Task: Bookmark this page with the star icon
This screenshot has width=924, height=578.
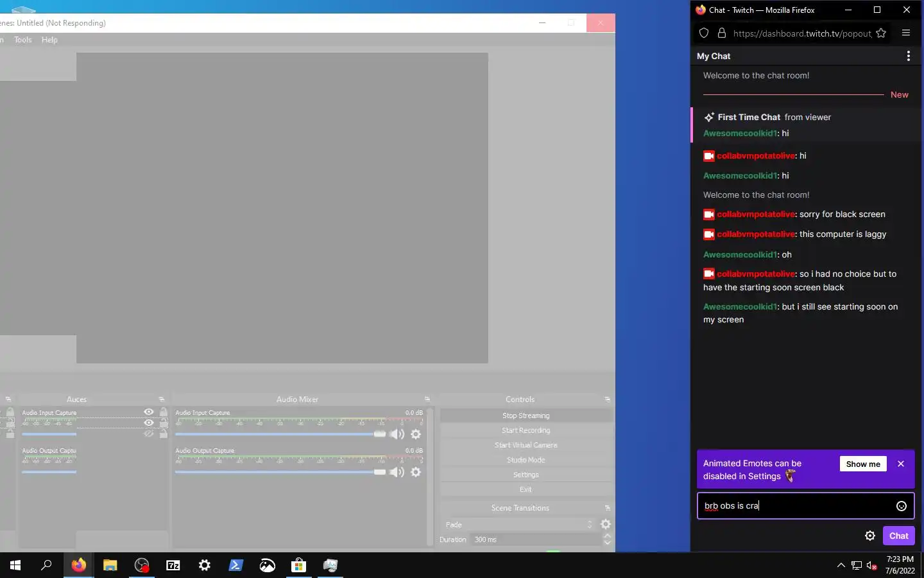Action: pos(881,33)
